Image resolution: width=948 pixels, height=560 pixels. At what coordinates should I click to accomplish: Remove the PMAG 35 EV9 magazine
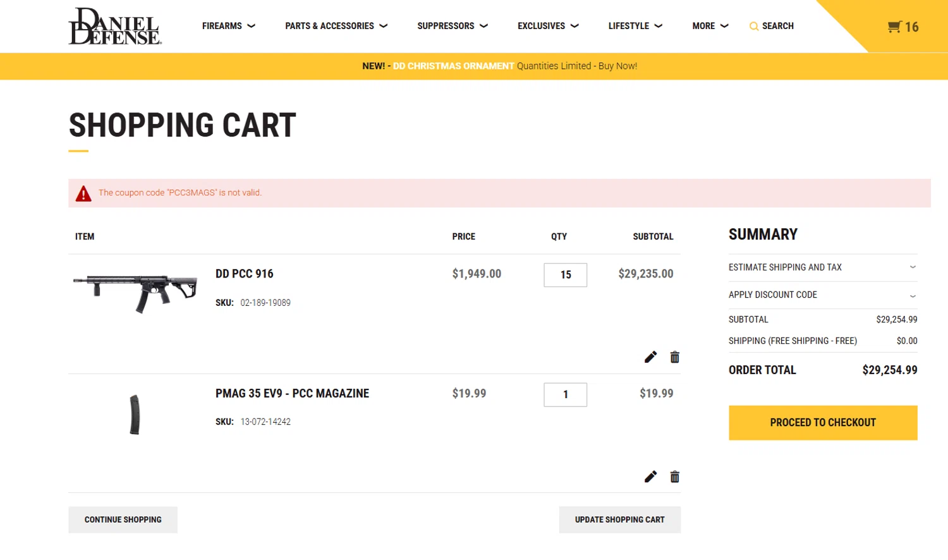coord(675,477)
